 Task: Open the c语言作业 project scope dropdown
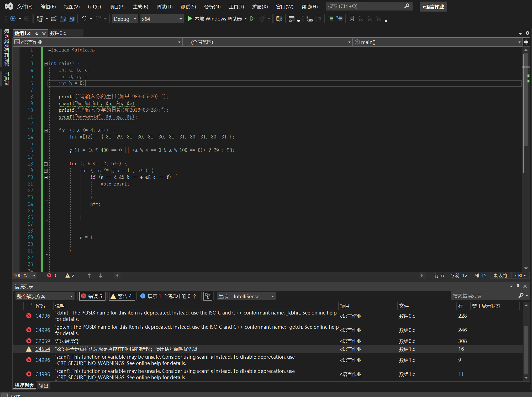tap(97, 42)
